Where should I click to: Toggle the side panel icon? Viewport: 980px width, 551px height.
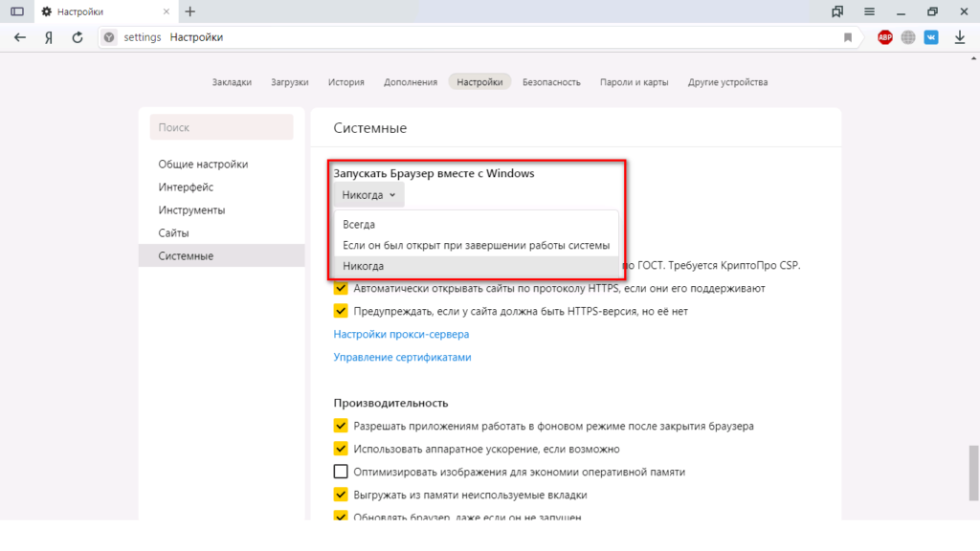(x=17, y=11)
